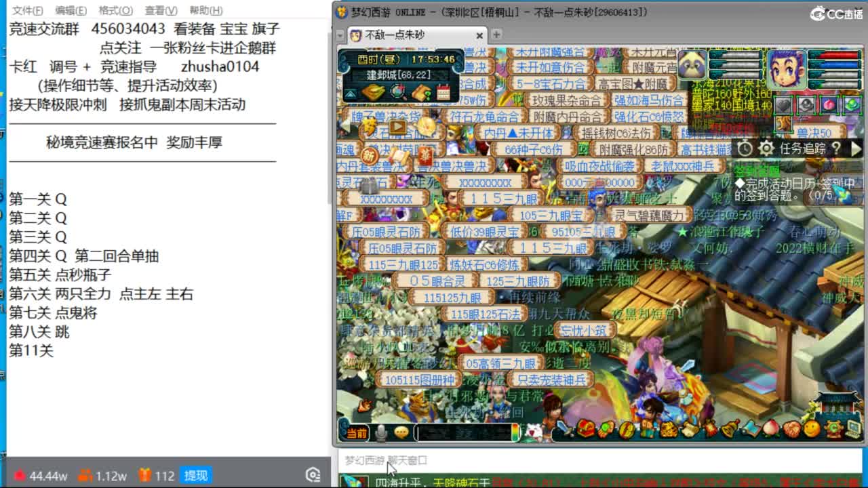Screen dimensions: 868x488
Task: Open the sword attack icon
Action: point(564,429)
